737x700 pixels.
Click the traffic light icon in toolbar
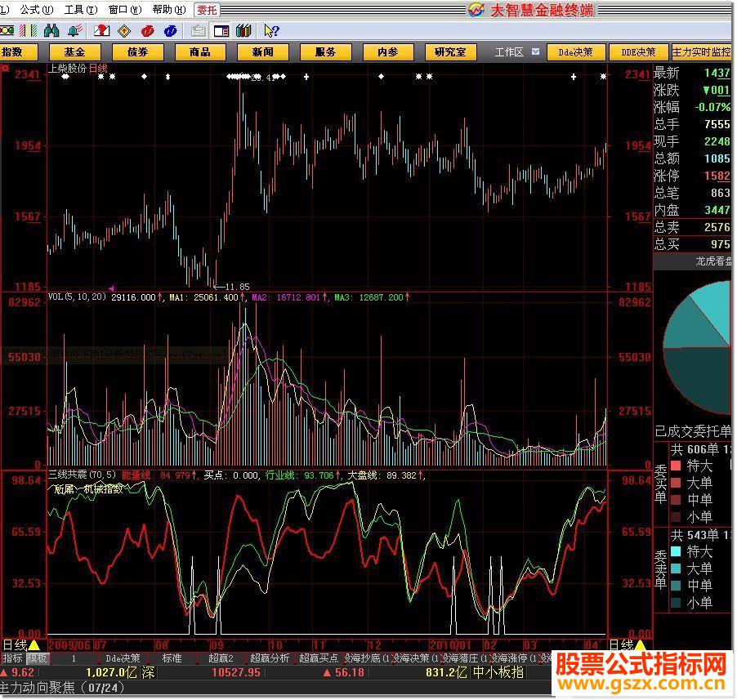[x=7, y=31]
